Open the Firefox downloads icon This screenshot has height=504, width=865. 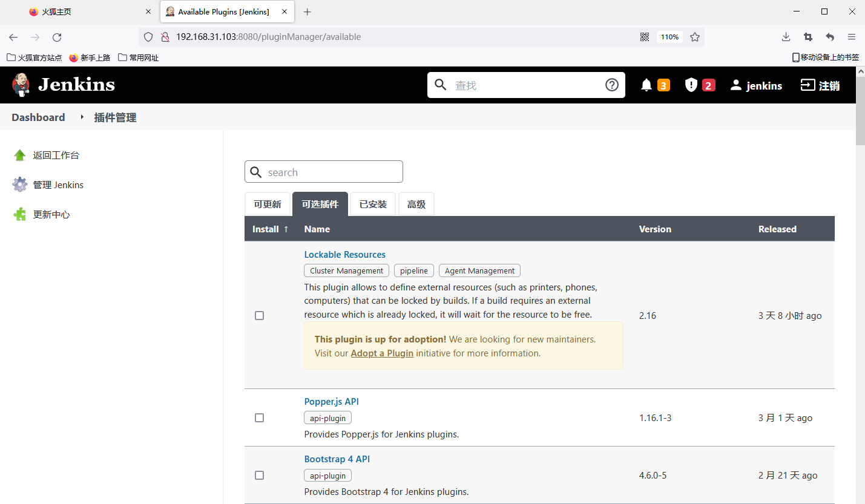point(786,37)
